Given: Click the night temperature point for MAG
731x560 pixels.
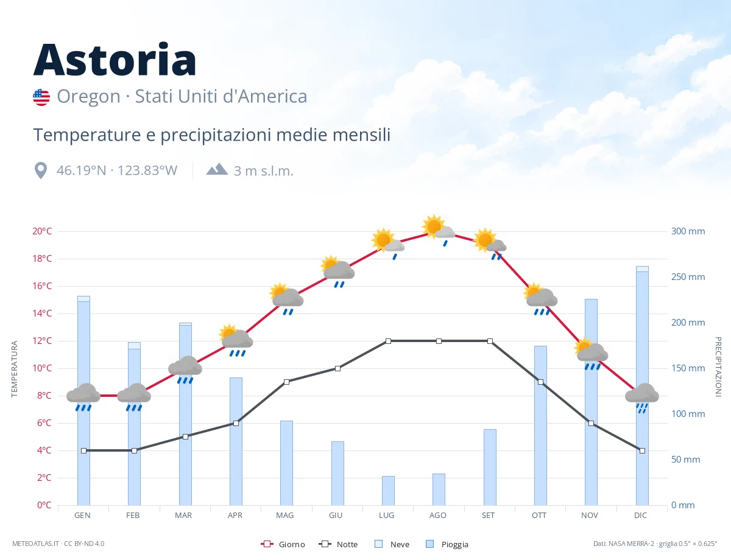Looking at the screenshot, I should point(286,382).
